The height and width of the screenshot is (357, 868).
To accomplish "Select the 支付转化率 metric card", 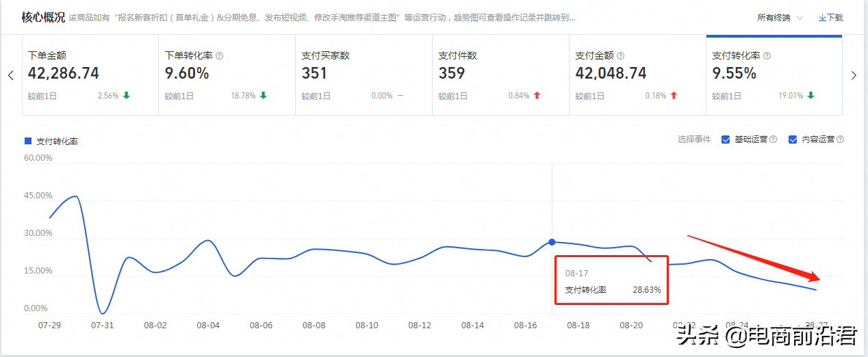I will [774, 75].
